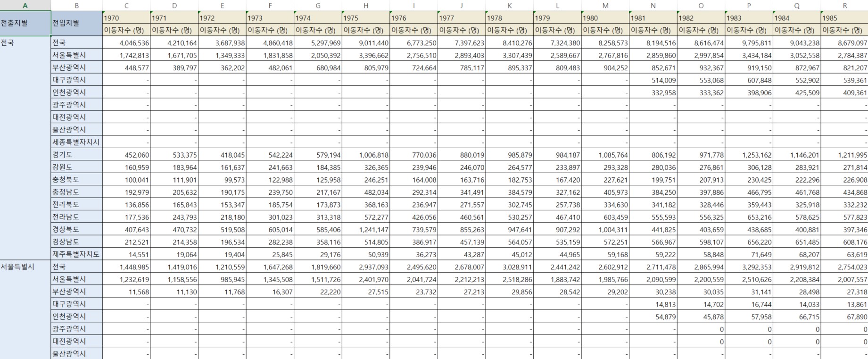The height and width of the screenshot is (359, 868).
Task: Select the column K header letter
Action: (x=510, y=6)
